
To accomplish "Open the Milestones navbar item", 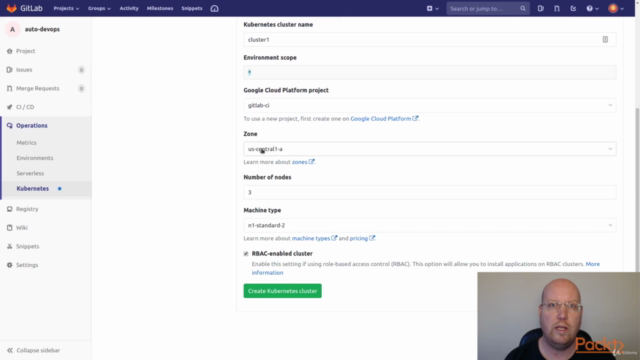I will click(x=160, y=8).
